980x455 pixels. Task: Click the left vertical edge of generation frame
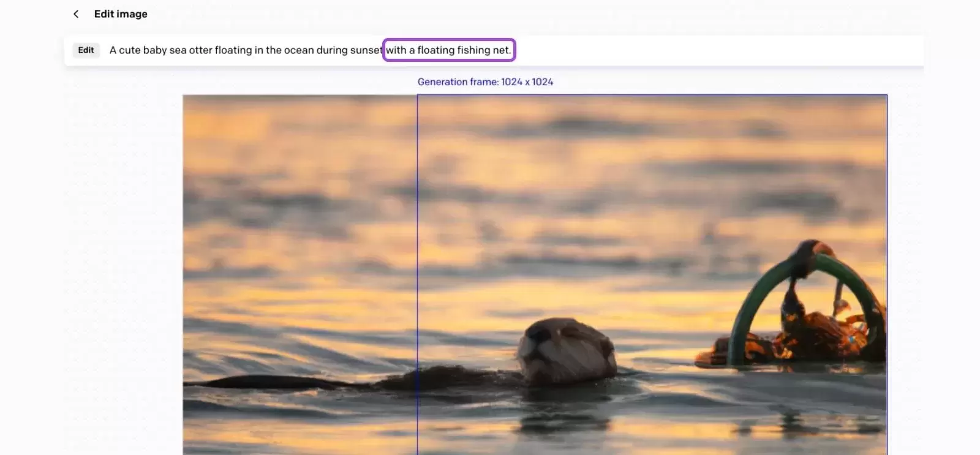click(417, 276)
